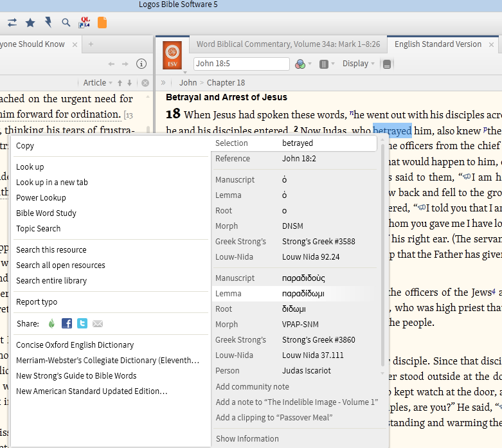Screen dimensions: 502x448
Task: Click the context menu right-side scrollbar
Action: (x=382, y=255)
